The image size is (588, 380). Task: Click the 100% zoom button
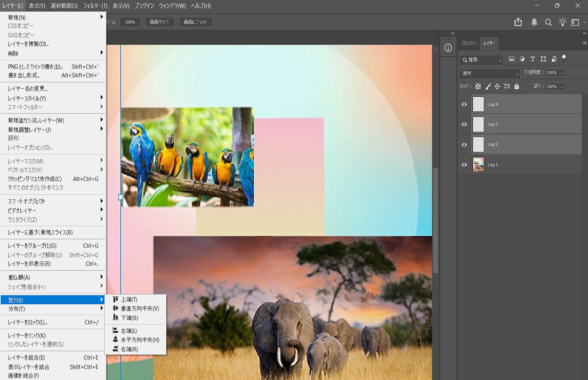click(130, 22)
